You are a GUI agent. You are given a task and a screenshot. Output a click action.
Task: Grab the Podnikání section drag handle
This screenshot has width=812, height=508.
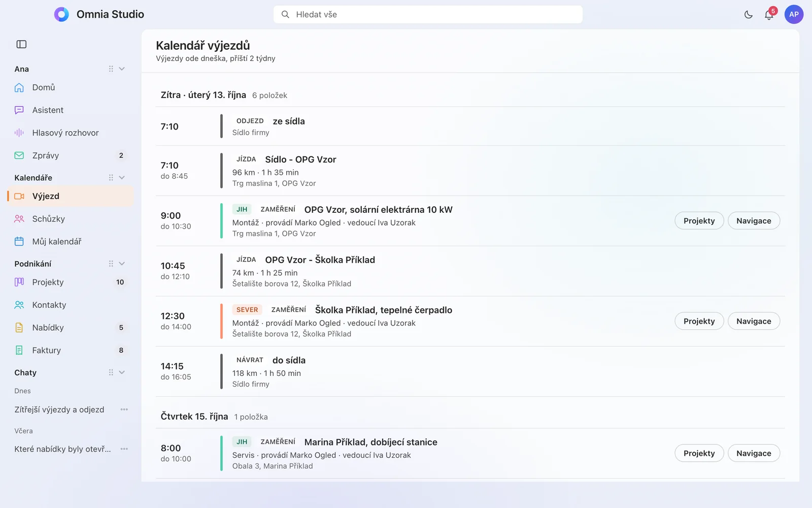111,264
